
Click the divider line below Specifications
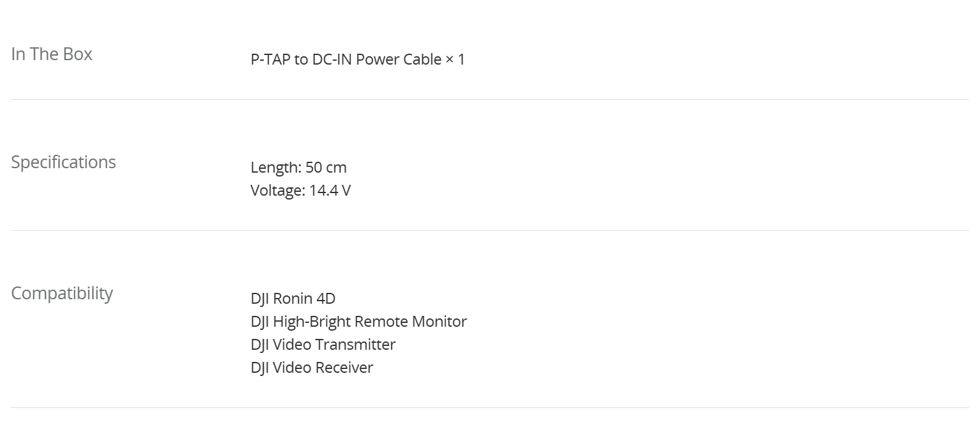pyautogui.click(x=490, y=230)
